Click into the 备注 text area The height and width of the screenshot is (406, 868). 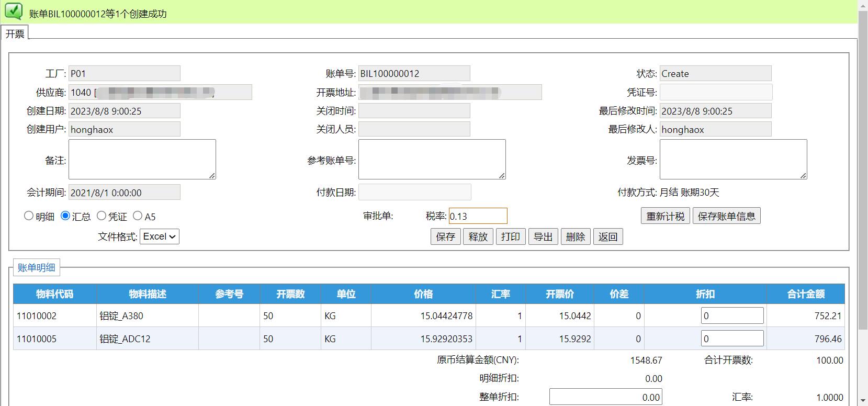[x=142, y=159]
